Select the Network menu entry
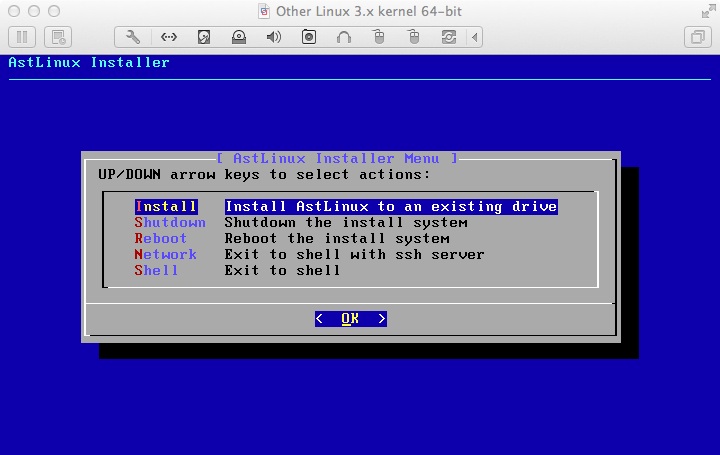Image resolution: width=720 pixels, height=455 pixels. [x=165, y=254]
